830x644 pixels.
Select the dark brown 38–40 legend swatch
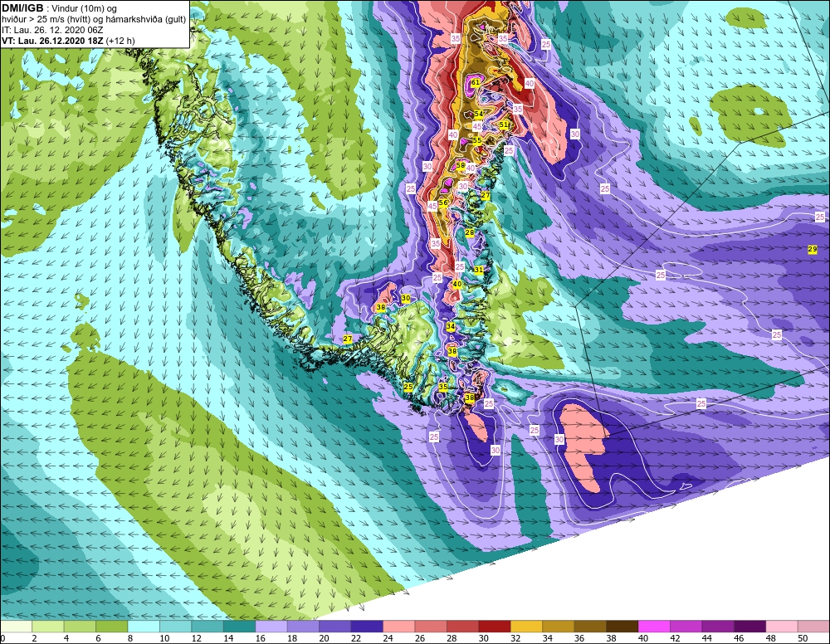pos(622,627)
